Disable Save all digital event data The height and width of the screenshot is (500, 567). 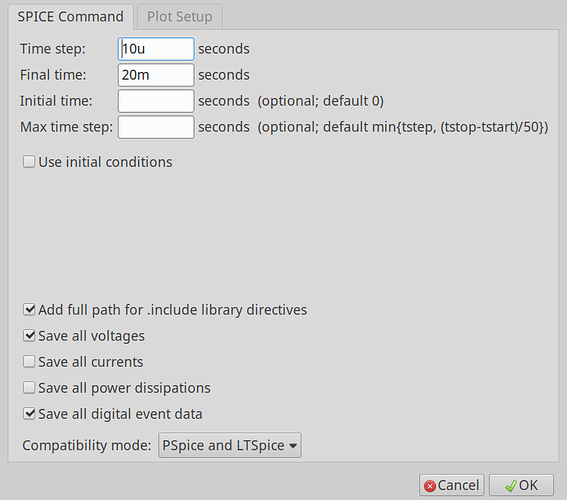[29, 414]
